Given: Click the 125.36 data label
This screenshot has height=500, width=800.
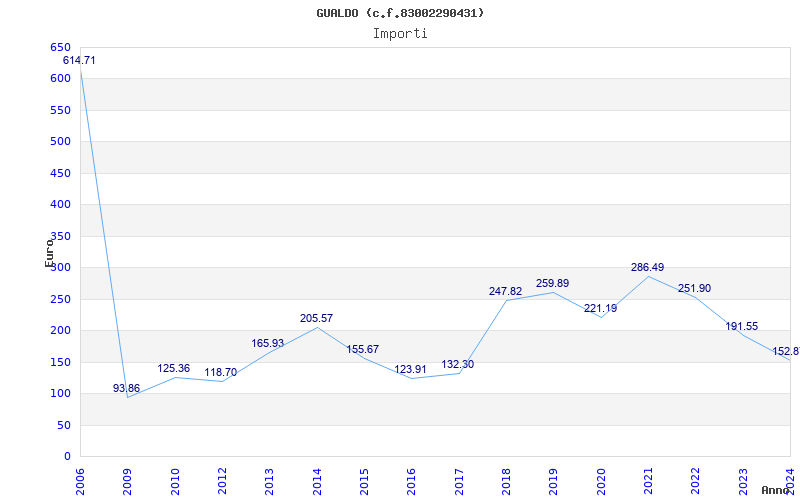Looking at the screenshot, I should [x=173, y=368].
